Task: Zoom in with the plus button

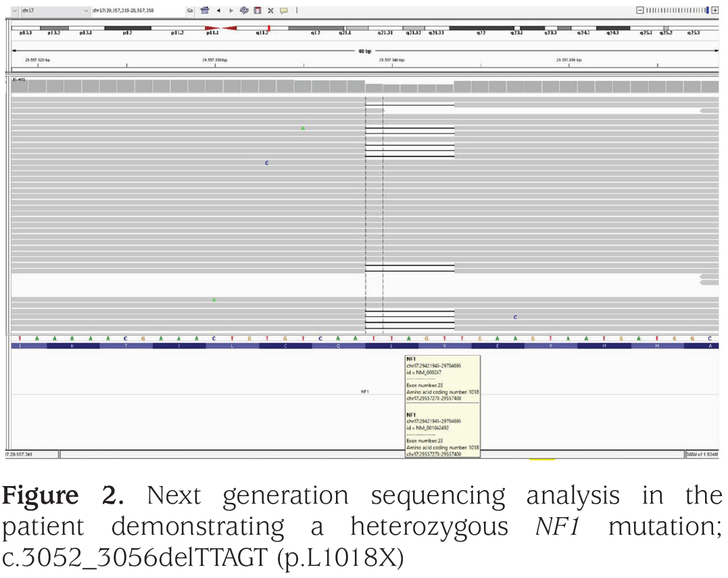Action: [714, 10]
